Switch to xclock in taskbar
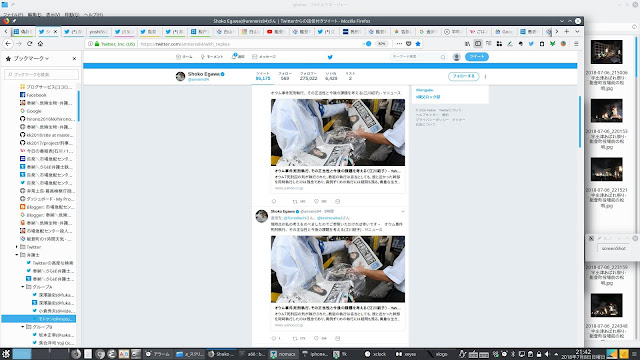The height and width of the screenshot is (360, 640). (375, 354)
